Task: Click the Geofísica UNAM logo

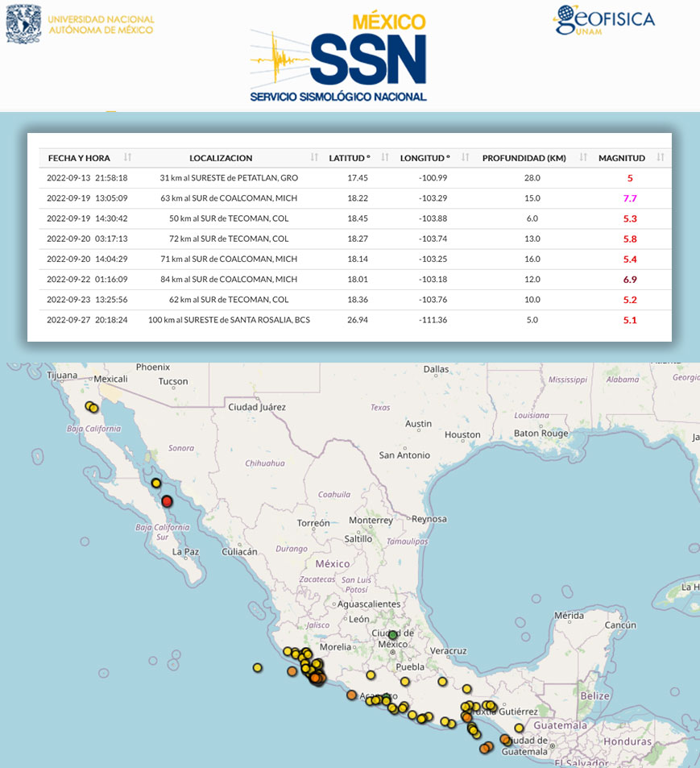Action: click(604, 20)
